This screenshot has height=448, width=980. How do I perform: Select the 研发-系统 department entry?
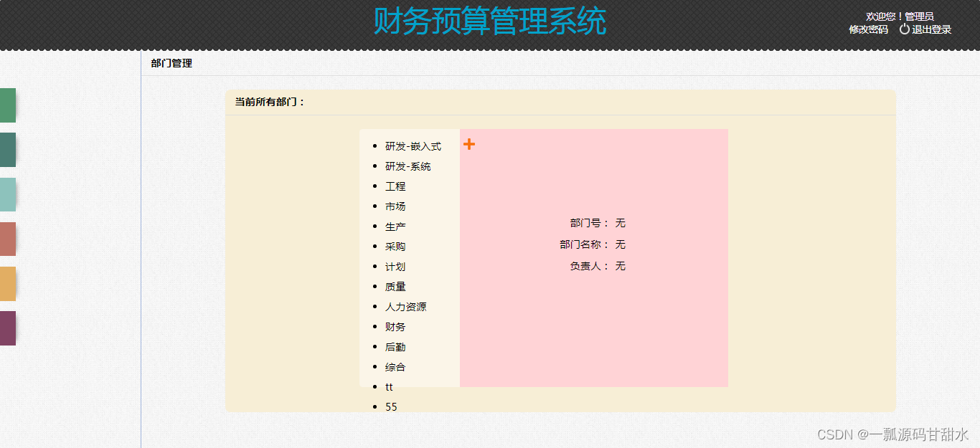(407, 166)
